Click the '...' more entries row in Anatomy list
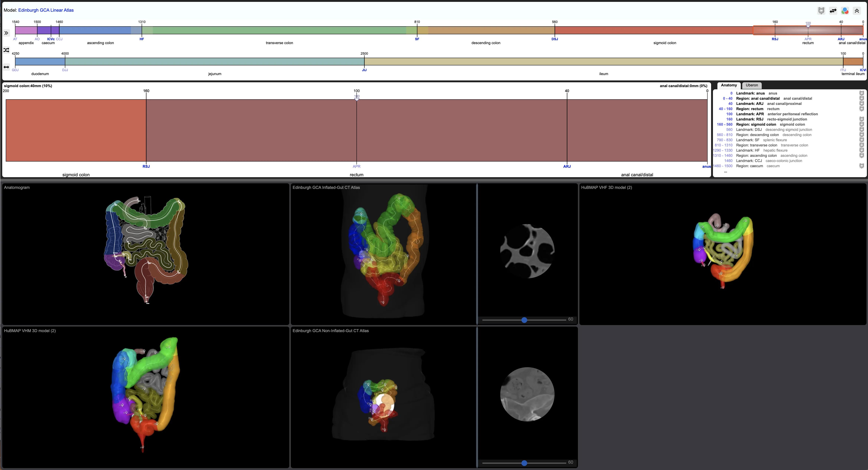Viewport: 868px width, 470px height. [x=726, y=171]
